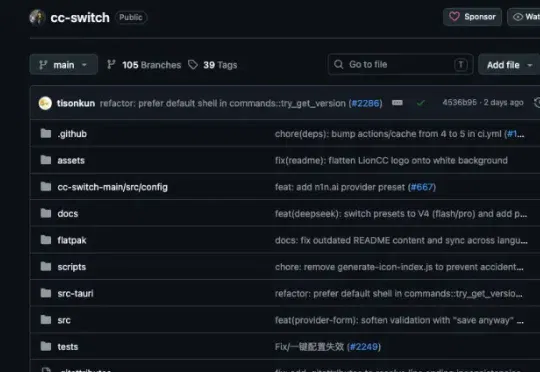Click the Public repository badge
This screenshot has height=372, width=540.
click(131, 17)
